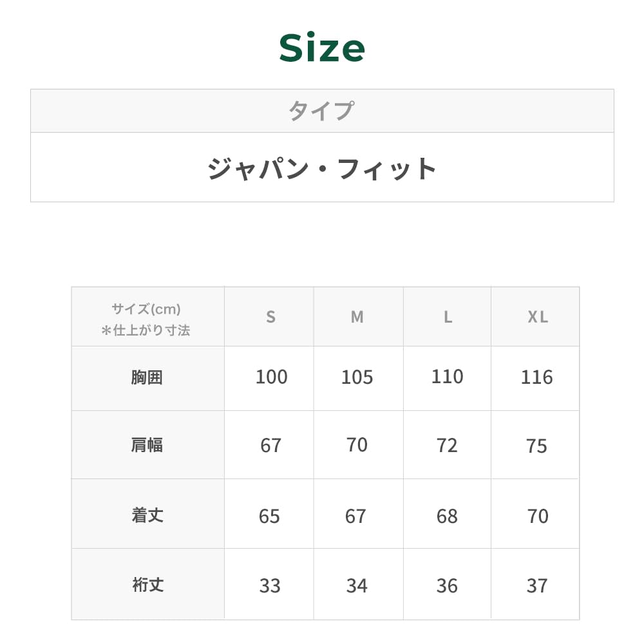Viewport: 644px width, 644px height.
Task: Click chest value 116 for size XL
Action: point(536,377)
